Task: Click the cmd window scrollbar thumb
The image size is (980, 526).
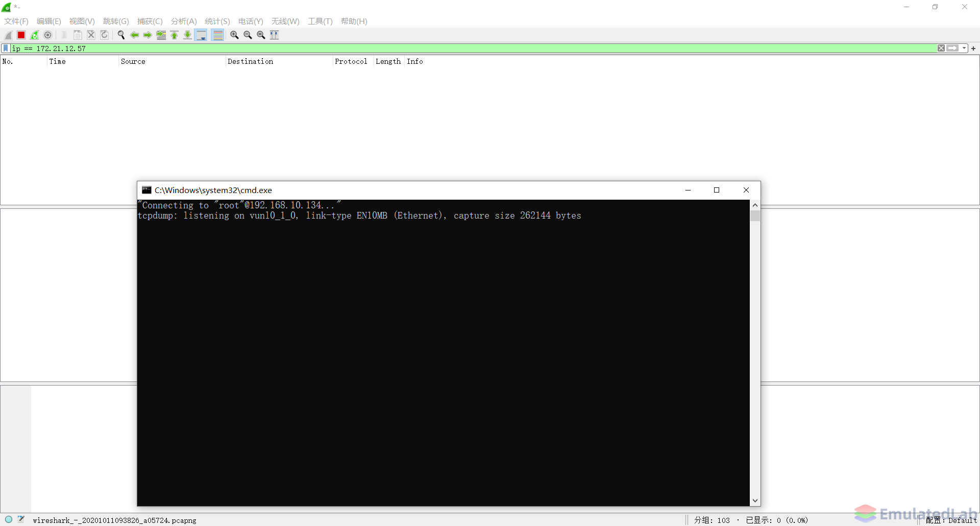Action: pyautogui.click(x=755, y=216)
